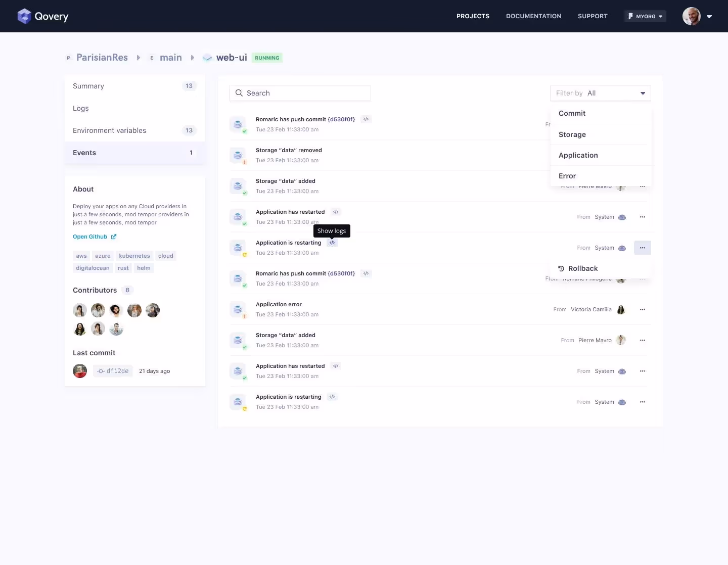Screen dimensions: 728x565
Task: Expand the profile dropdown arrow in the top-right
Action: pyautogui.click(x=710, y=16)
